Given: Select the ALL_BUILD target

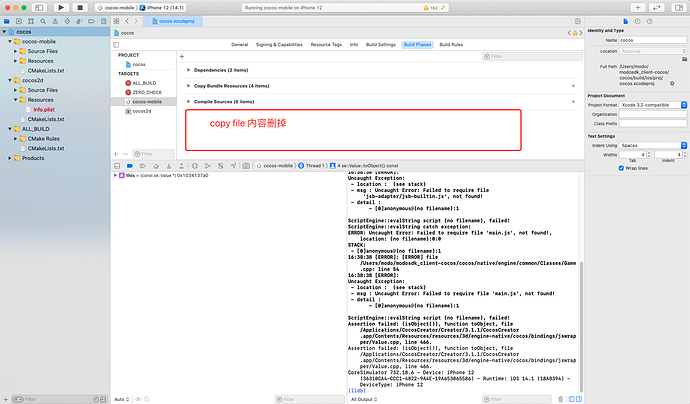Looking at the screenshot, I should (x=143, y=83).
